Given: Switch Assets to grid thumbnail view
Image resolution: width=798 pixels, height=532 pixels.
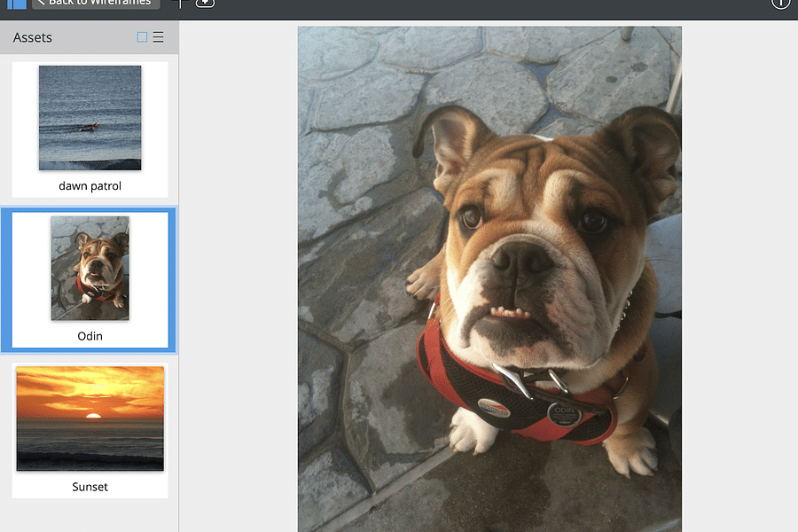Looking at the screenshot, I should click(x=142, y=37).
